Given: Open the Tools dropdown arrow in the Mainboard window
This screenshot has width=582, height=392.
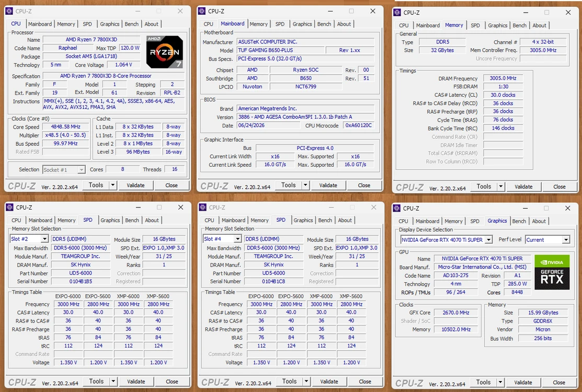Looking at the screenshot, I should [305, 185].
